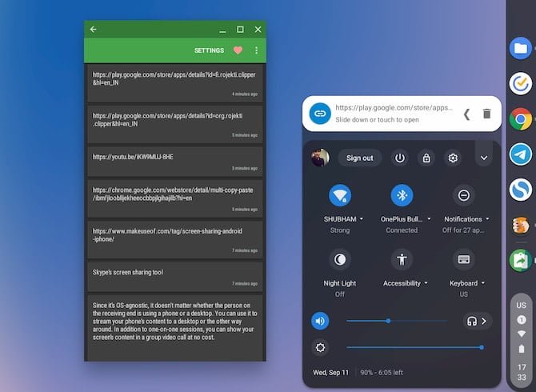Click the chevron arrow in the notification
The image size is (536, 392).
466,114
